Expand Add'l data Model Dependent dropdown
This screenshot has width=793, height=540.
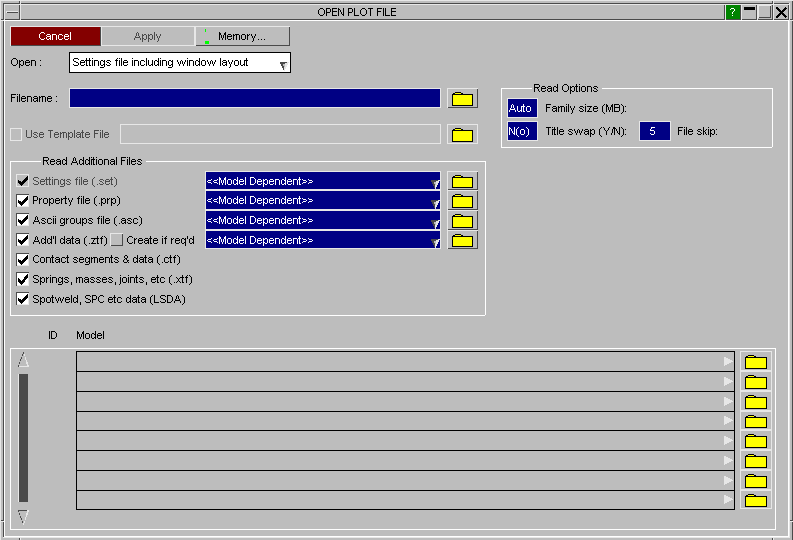tap(435, 242)
